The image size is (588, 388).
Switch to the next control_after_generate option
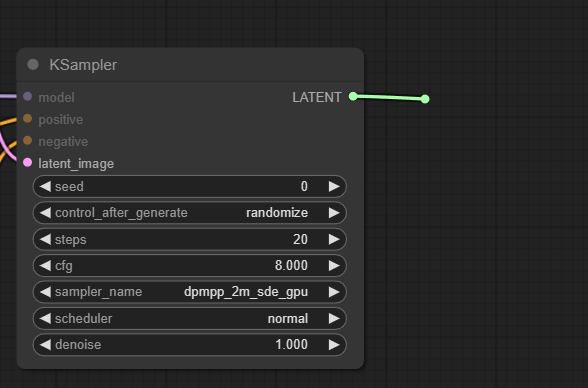(334, 213)
